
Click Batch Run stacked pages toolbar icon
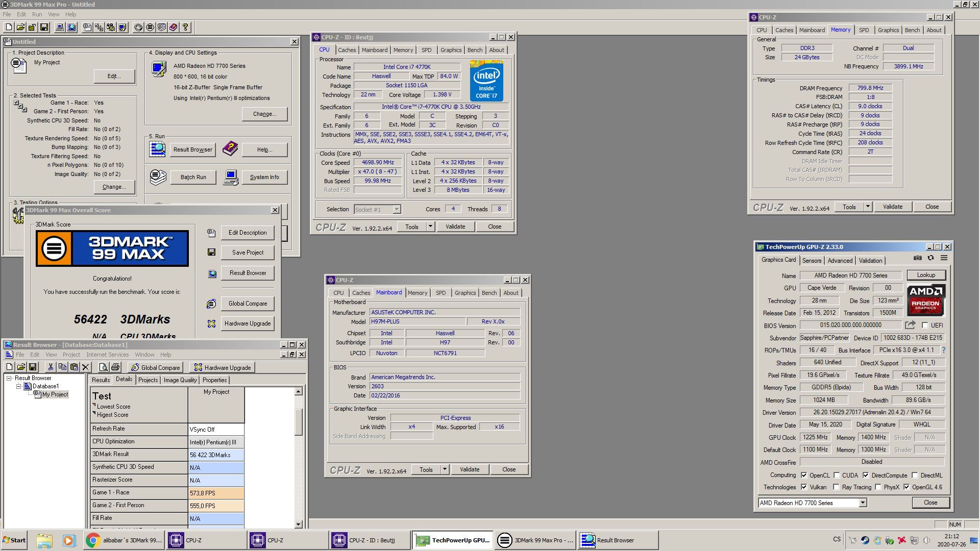pos(162,27)
